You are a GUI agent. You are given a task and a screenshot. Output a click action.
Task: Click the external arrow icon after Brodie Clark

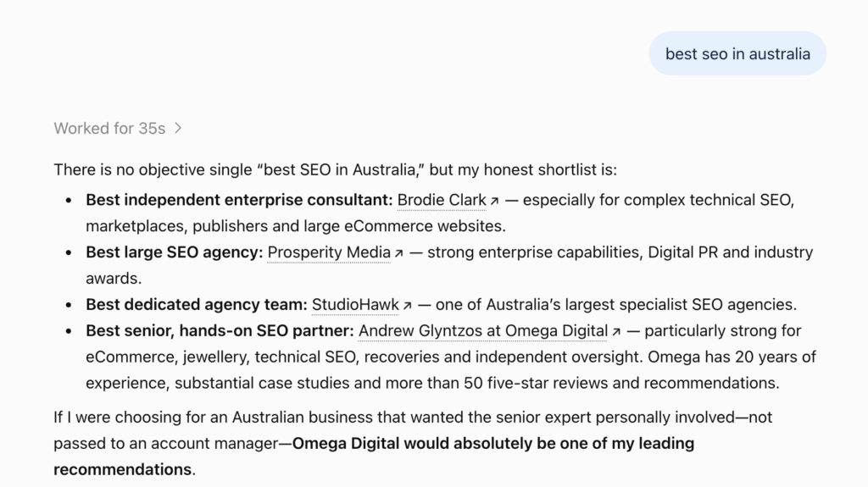click(x=494, y=201)
